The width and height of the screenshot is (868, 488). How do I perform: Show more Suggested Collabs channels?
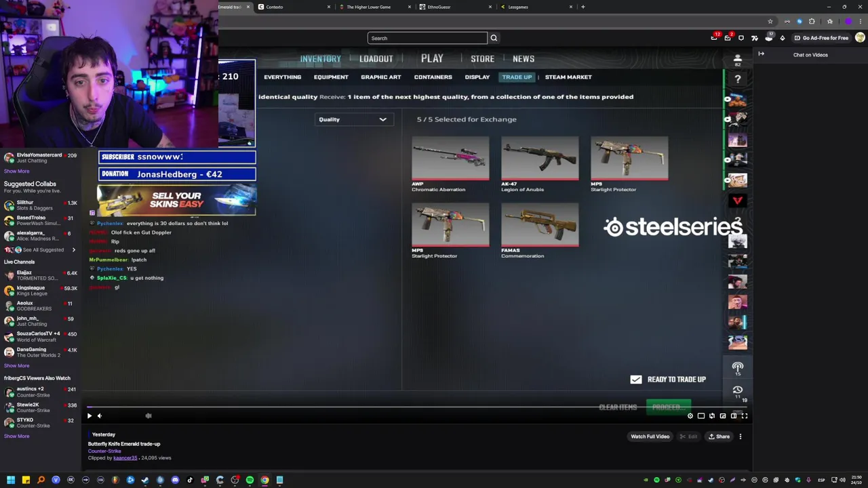pyautogui.click(x=16, y=171)
